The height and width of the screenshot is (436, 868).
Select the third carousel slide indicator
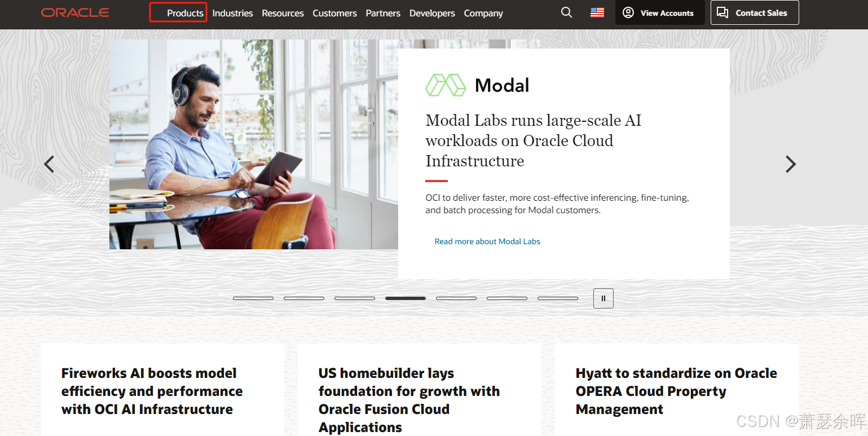(355, 298)
